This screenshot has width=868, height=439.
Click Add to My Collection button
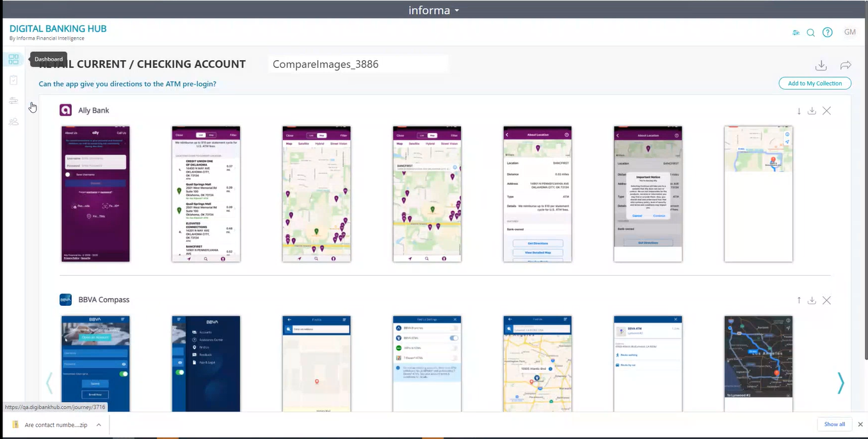[x=815, y=83]
